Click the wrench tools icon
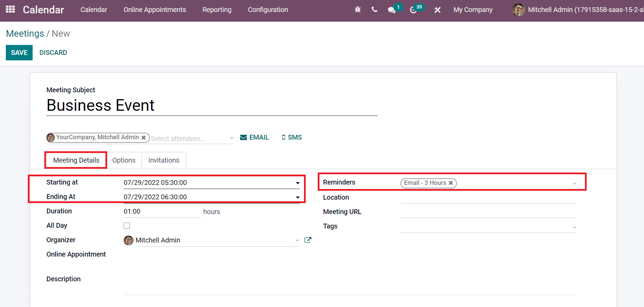The image size is (644, 307). (x=437, y=10)
